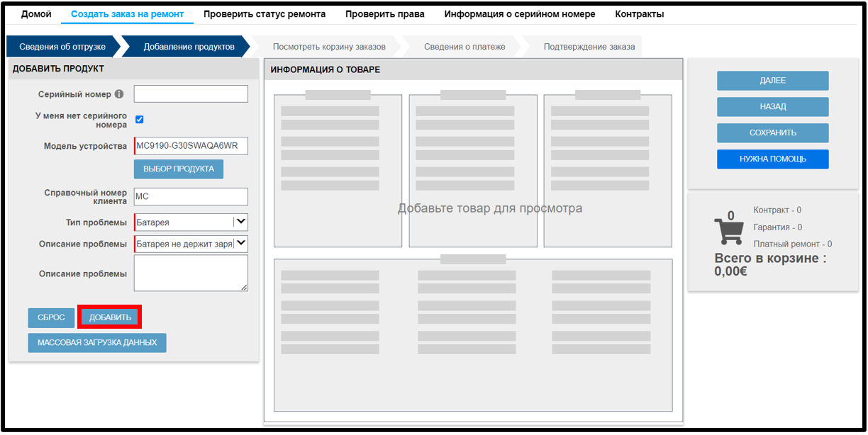Click the 'ДОБАВИТЬ' button

click(x=110, y=317)
